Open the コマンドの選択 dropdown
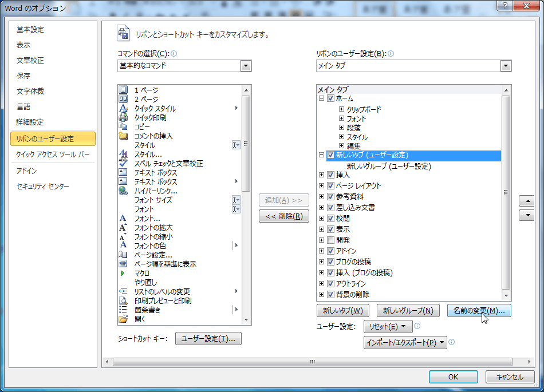Viewport: 544px width, 392px height. click(246, 65)
